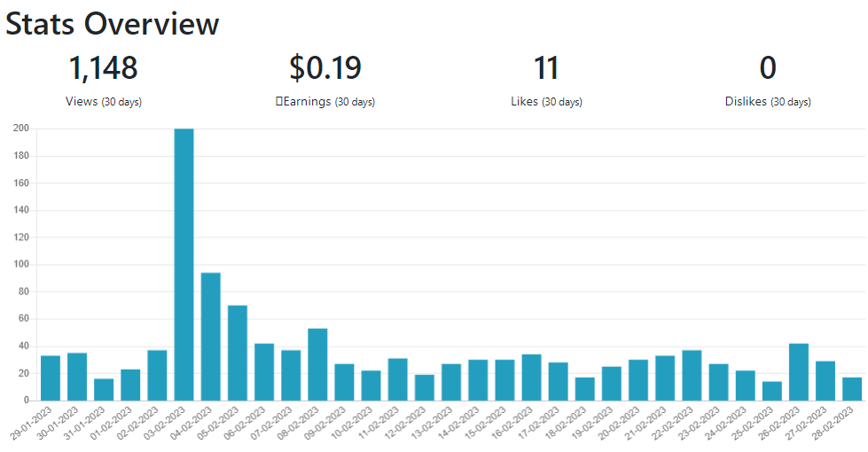Click the bar for 23-02-2023
The height and width of the screenshot is (452, 868).
718,382
